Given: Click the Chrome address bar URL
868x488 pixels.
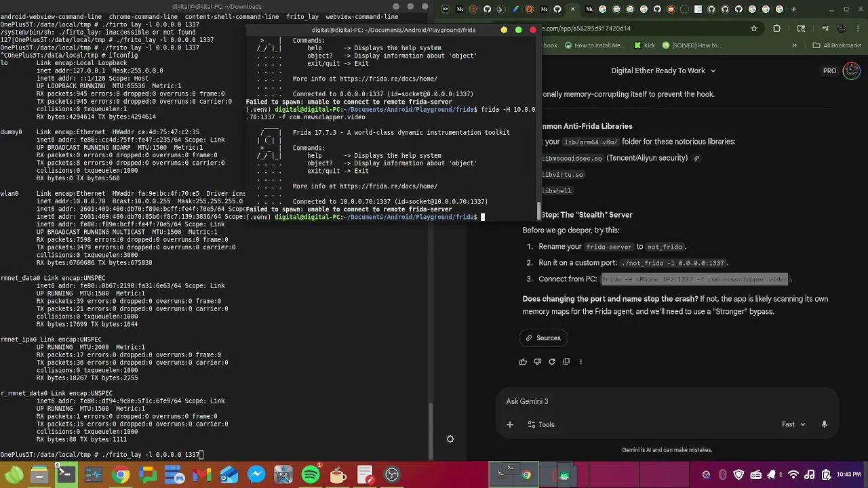Looking at the screenshot, I should coord(586,28).
